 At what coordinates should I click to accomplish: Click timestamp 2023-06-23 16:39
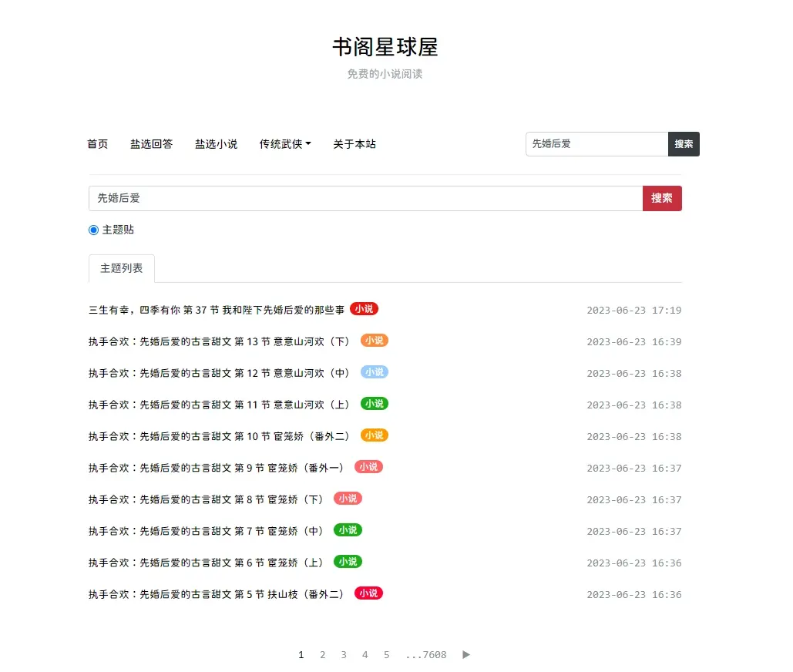tap(634, 342)
